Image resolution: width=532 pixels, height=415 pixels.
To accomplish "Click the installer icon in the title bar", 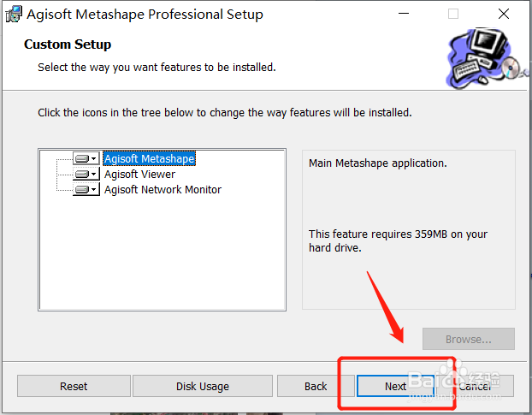I will click(14, 15).
